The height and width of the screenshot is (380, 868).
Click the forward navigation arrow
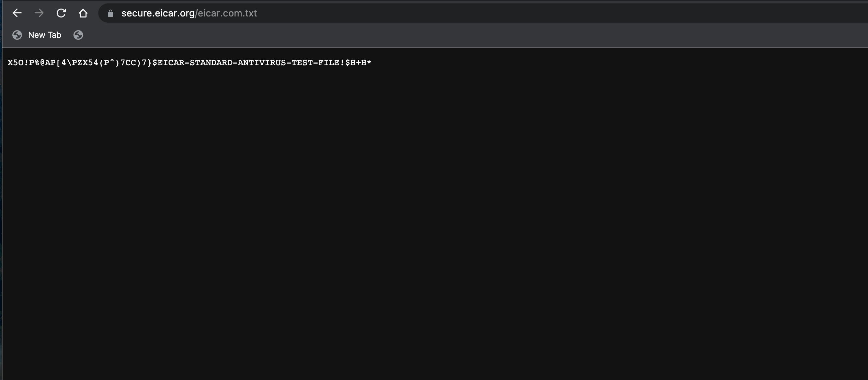tap(39, 13)
